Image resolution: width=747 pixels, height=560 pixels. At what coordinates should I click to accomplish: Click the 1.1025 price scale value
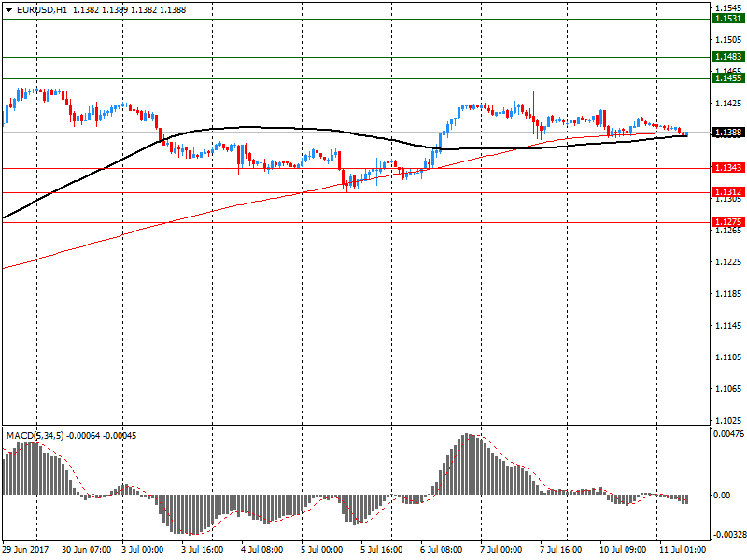pos(729,421)
